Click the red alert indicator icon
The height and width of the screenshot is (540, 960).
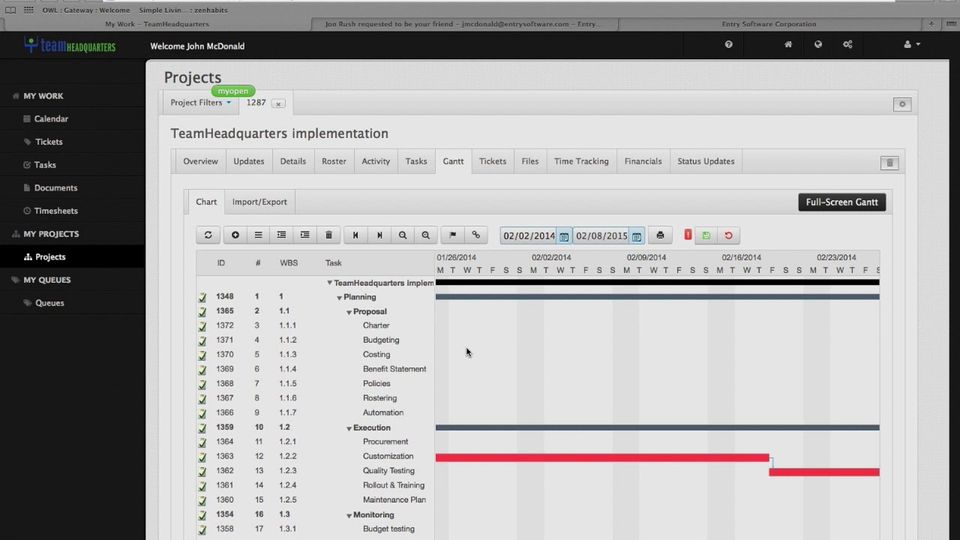click(x=688, y=234)
